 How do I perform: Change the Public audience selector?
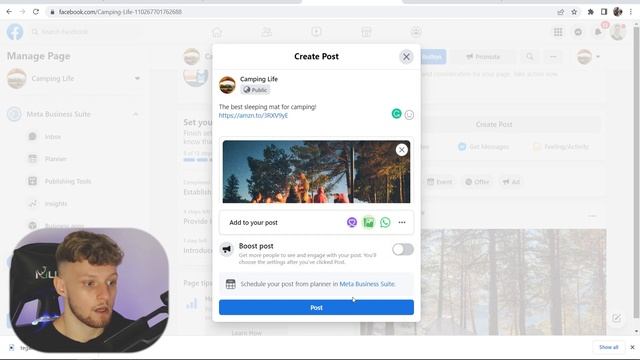(255, 90)
